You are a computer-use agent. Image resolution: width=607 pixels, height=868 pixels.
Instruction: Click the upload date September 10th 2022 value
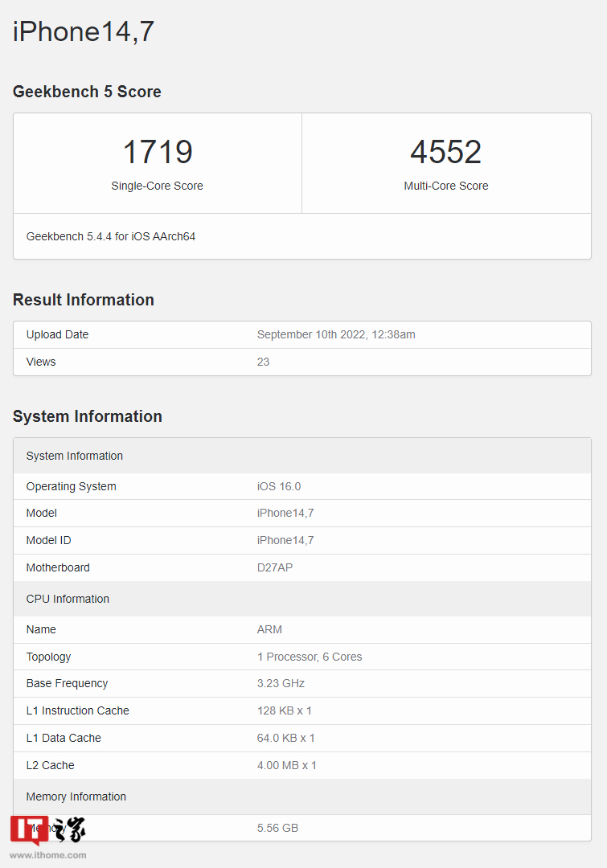(336, 334)
